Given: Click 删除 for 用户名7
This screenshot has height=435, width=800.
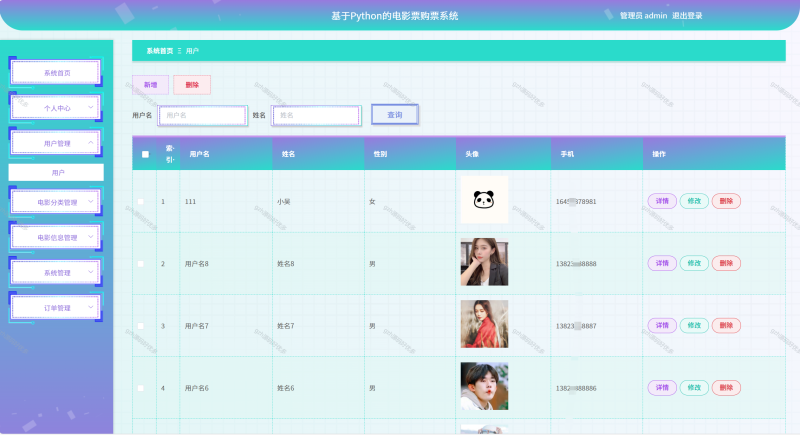Looking at the screenshot, I should 726,325.
